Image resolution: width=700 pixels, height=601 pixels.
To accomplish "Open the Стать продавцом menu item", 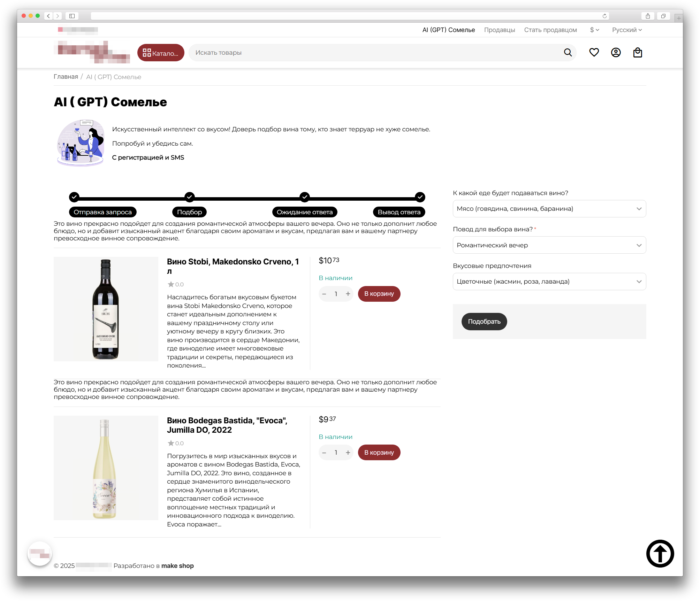I will click(550, 30).
